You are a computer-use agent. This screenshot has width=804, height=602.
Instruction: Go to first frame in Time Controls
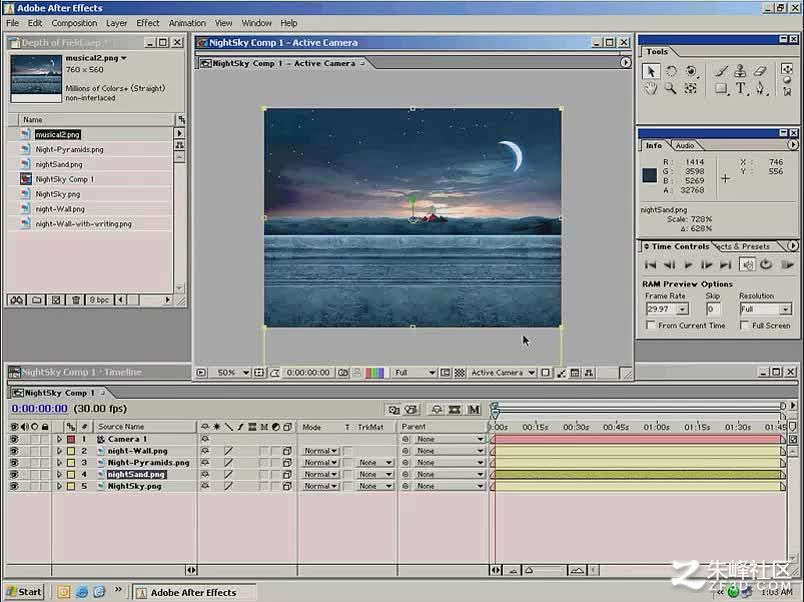[x=650, y=265]
